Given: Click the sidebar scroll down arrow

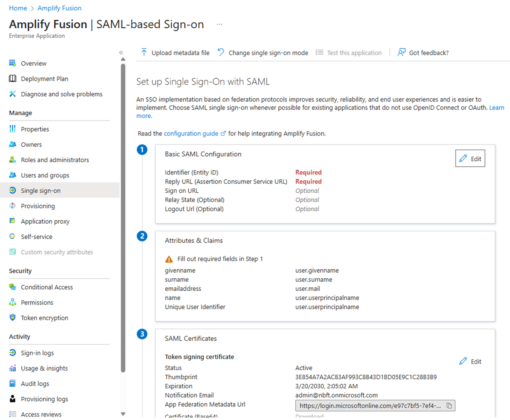Looking at the screenshot, I should (123, 414).
